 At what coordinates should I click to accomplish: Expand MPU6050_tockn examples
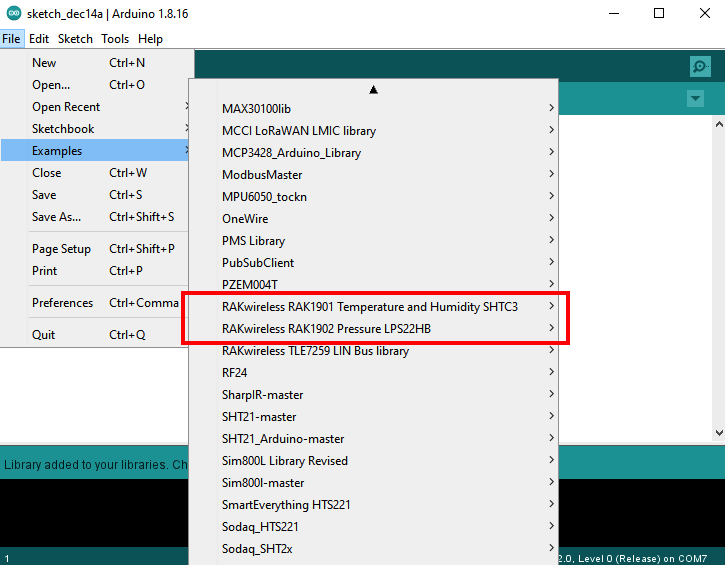click(x=374, y=197)
